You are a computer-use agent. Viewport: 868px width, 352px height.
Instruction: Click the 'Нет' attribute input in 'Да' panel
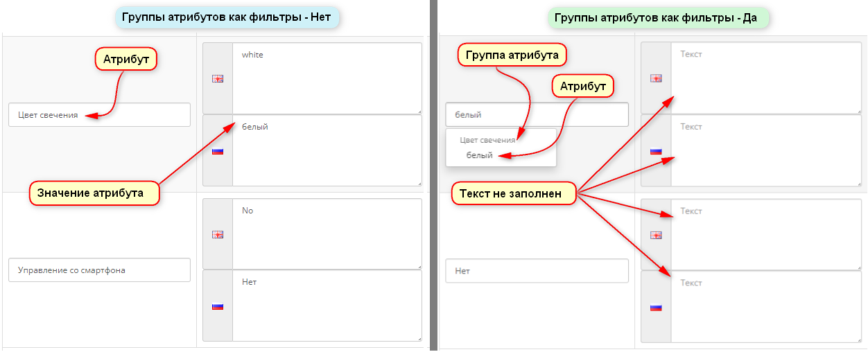point(537,271)
